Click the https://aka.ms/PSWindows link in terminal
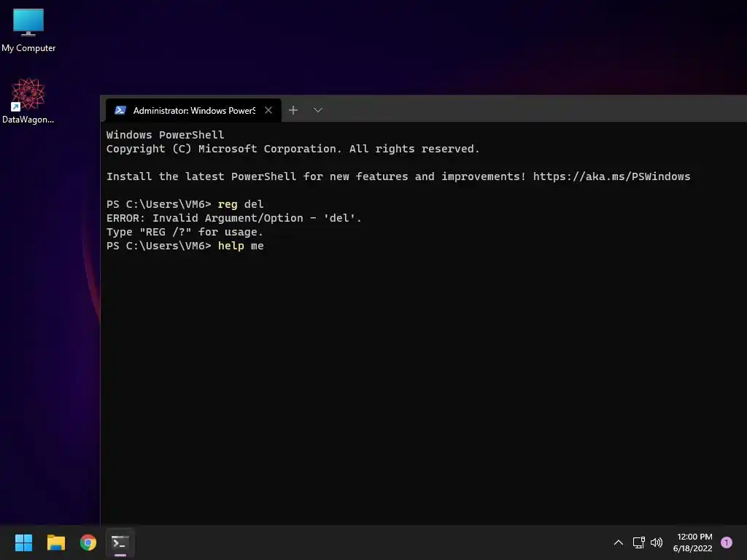Image resolution: width=747 pixels, height=560 pixels. point(611,176)
